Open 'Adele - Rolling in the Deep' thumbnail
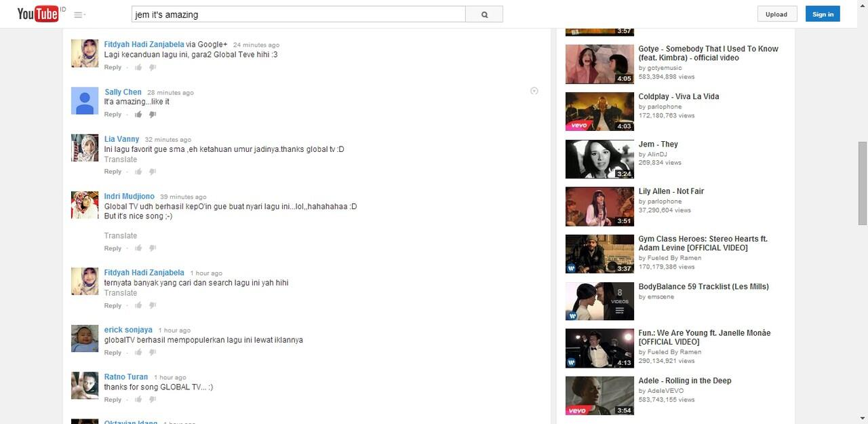This screenshot has width=868, height=424. [599, 396]
